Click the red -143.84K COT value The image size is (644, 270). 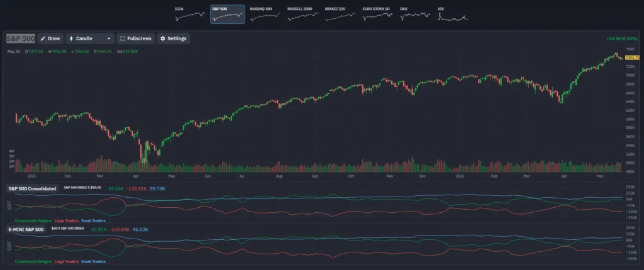[120, 230]
